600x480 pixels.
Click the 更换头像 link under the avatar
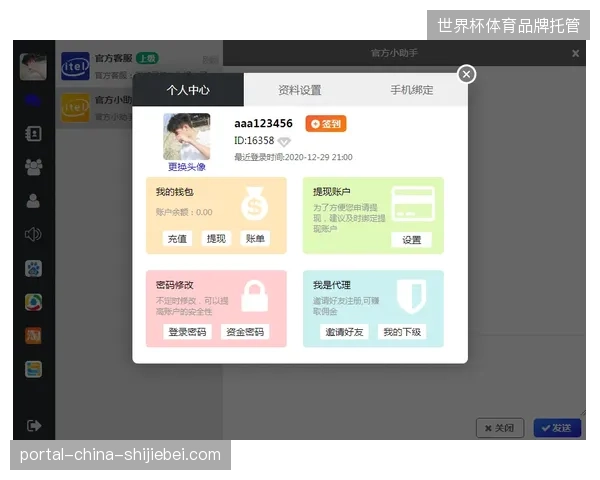click(187, 167)
